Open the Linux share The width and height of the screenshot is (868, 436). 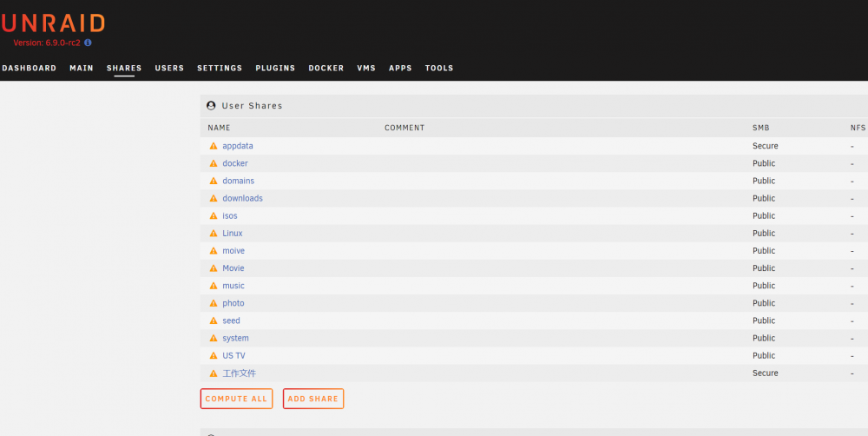pyautogui.click(x=233, y=234)
